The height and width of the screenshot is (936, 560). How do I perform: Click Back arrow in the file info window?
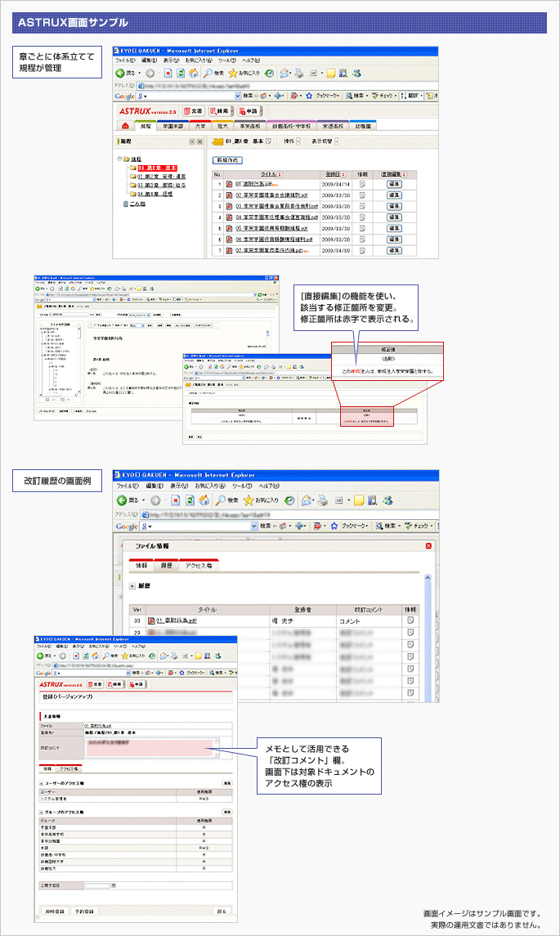(x=122, y=500)
